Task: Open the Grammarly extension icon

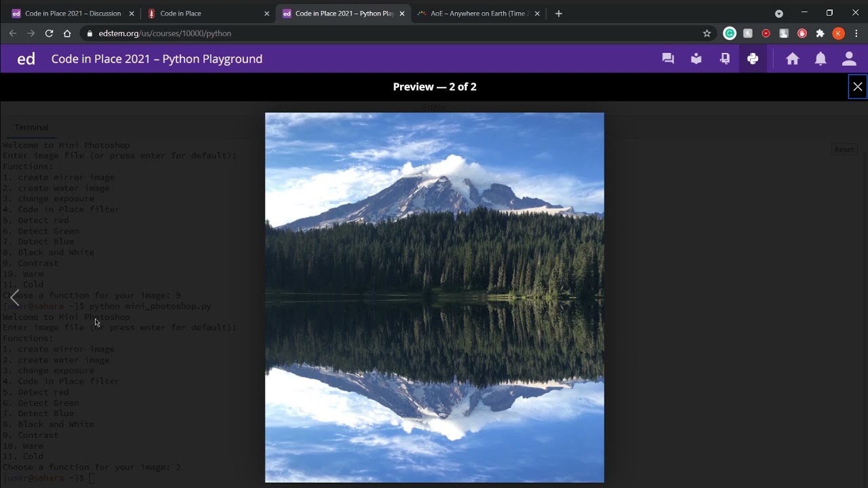Action: pos(730,33)
